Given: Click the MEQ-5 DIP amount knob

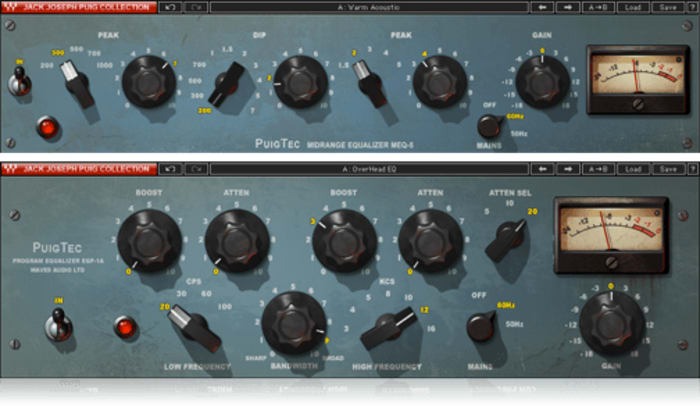Looking at the screenshot, I should point(300,82).
